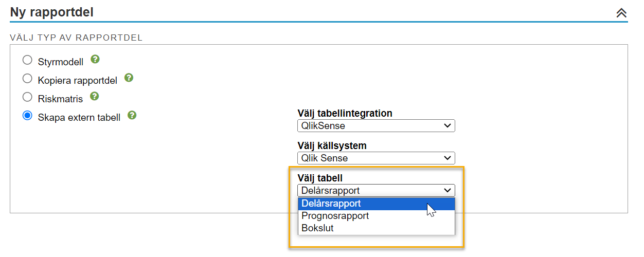This screenshot has height=257, width=644.
Task: Click the Välj typ av rapportdel heading
Action: coord(76,38)
